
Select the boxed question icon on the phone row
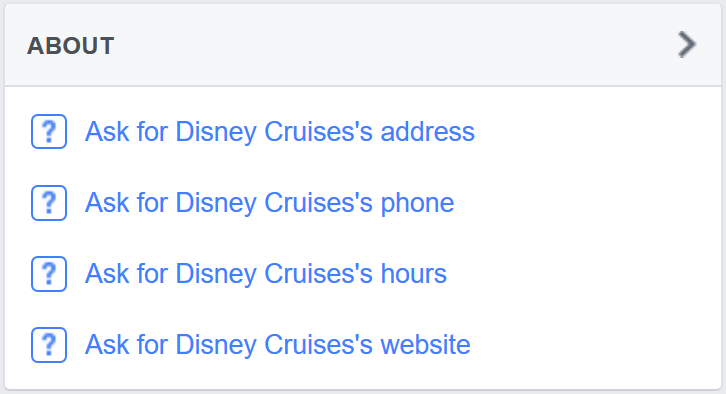pos(49,203)
